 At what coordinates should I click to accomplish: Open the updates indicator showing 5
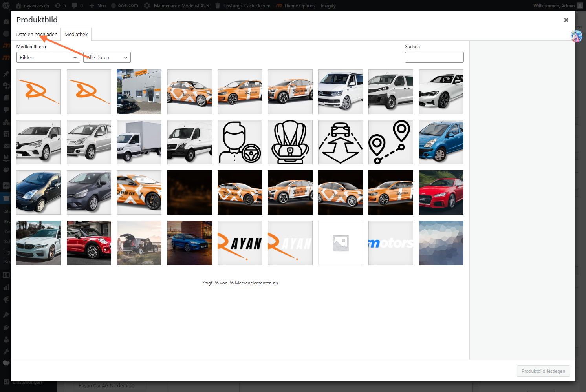click(60, 5)
